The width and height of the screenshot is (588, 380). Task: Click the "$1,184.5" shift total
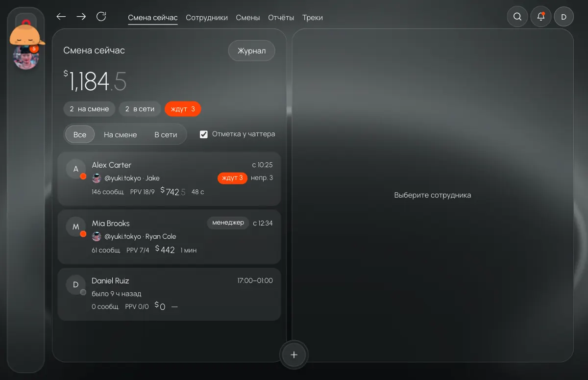coord(95,81)
